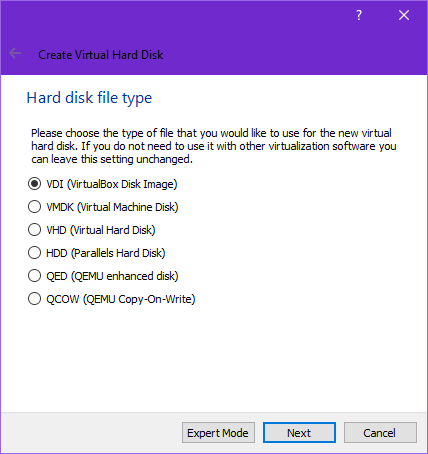Click the Hard disk file type heading

pyautogui.click(x=89, y=98)
